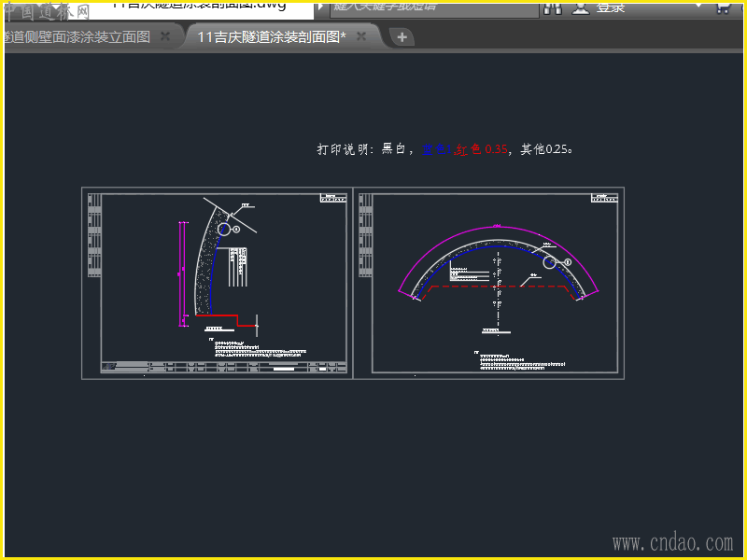This screenshot has width=747, height=560.
Task: Click the magenta dimension line in left drawing
Action: [x=181, y=273]
